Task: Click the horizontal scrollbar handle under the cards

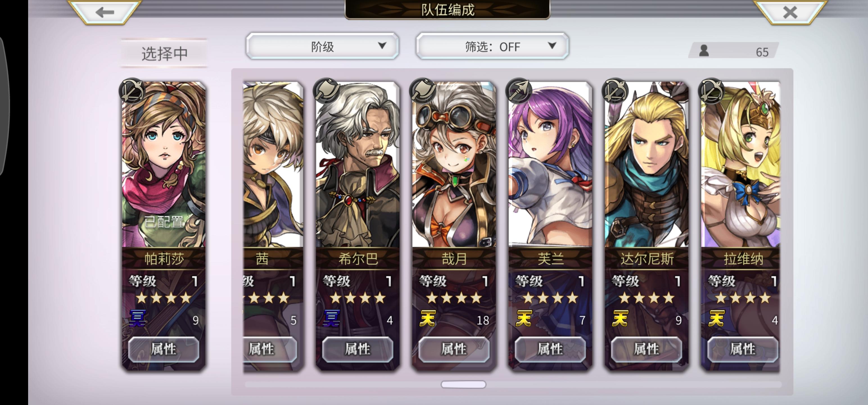Action: (x=463, y=384)
